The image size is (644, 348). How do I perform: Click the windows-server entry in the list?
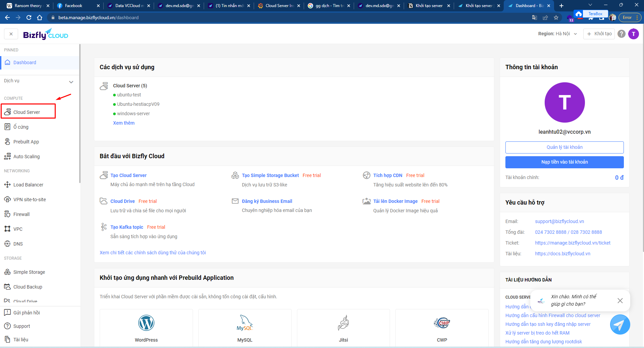tap(134, 114)
